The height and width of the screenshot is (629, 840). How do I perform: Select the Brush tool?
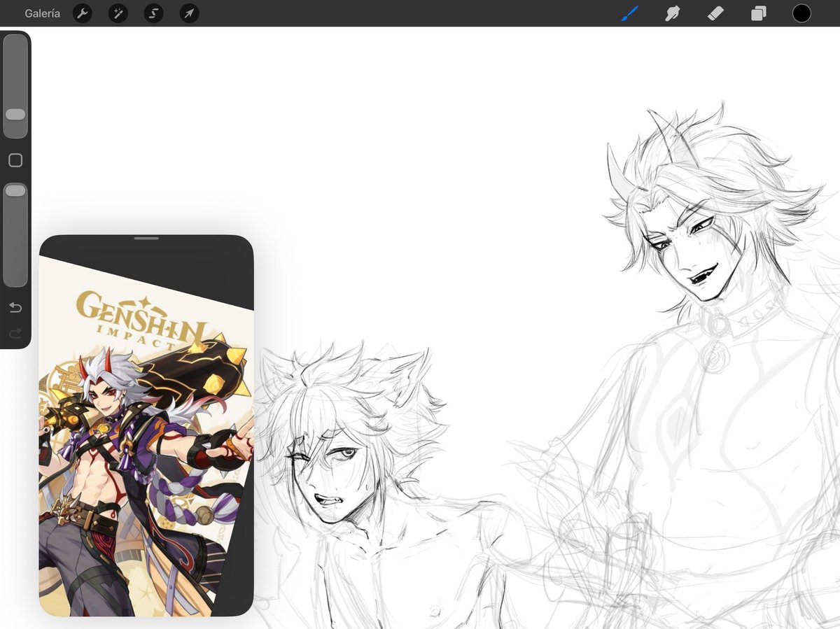click(630, 13)
